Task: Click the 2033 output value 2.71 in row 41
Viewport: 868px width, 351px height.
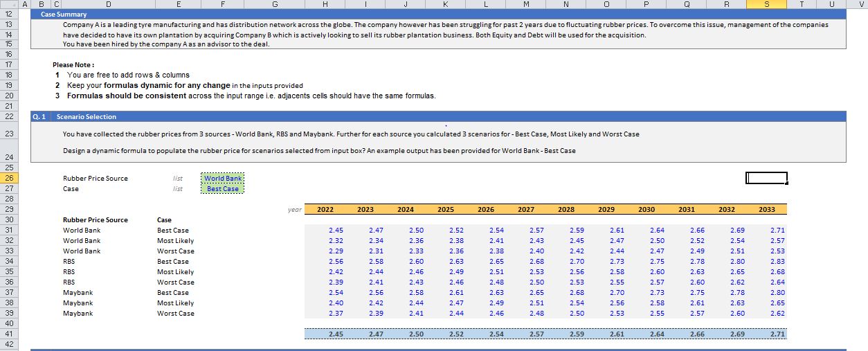Action: (777, 334)
